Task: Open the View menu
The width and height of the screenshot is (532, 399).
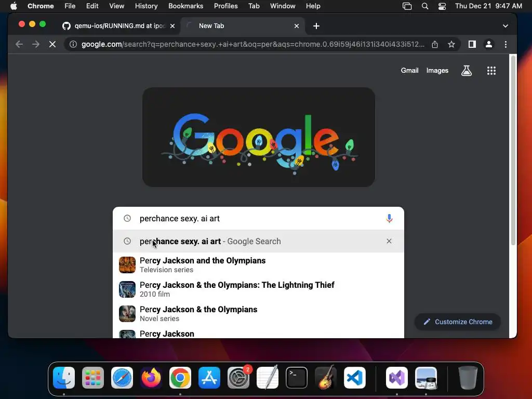Action: 117,6
